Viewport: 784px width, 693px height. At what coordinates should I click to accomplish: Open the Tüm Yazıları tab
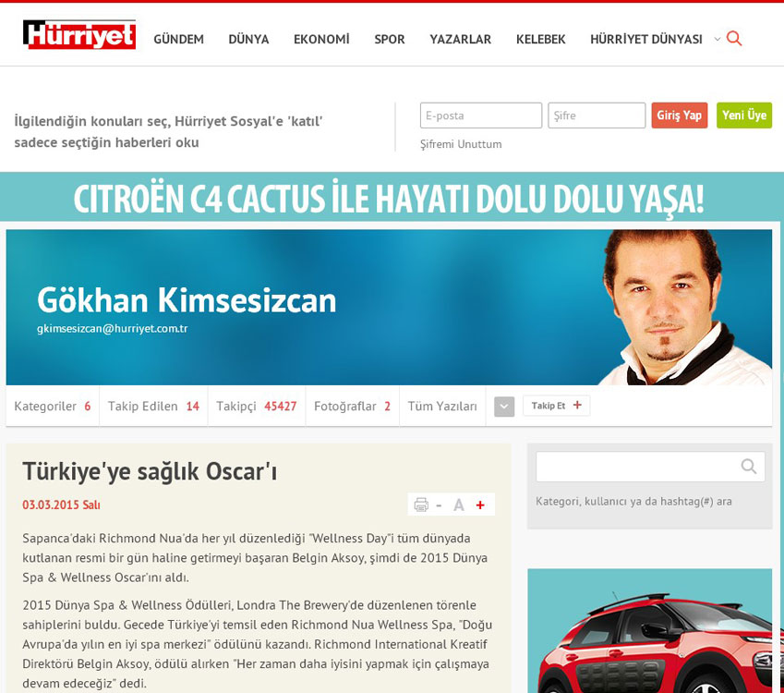pyautogui.click(x=442, y=406)
